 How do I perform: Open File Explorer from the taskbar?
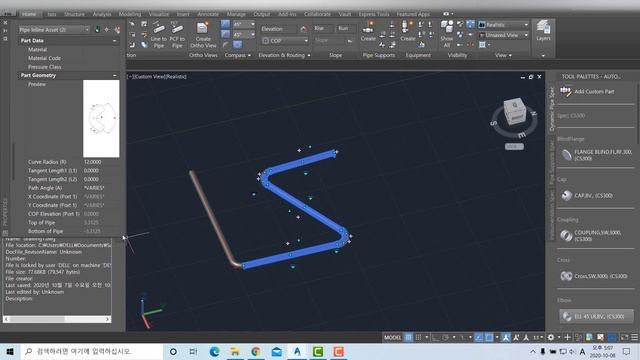point(235,351)
